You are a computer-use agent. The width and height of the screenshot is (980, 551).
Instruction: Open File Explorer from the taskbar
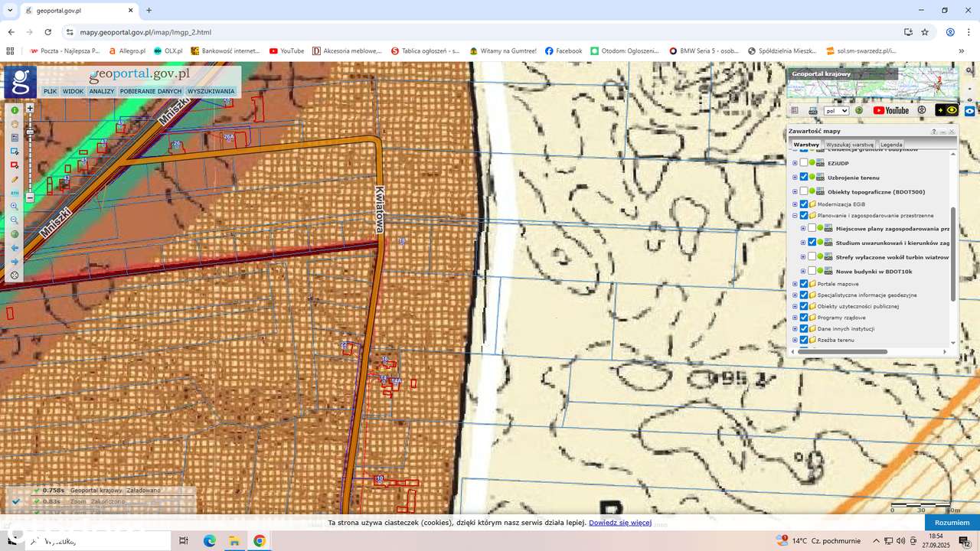point(234,541)
